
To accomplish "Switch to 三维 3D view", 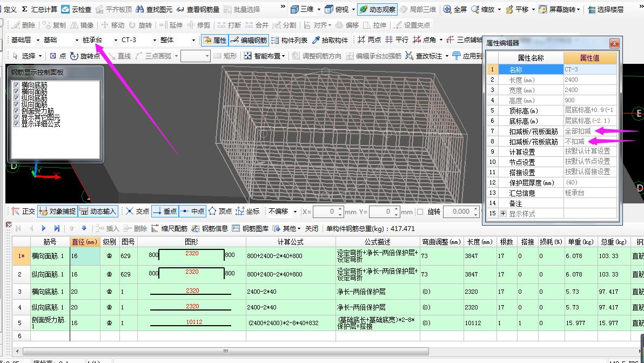I will [x=303, y=9].
